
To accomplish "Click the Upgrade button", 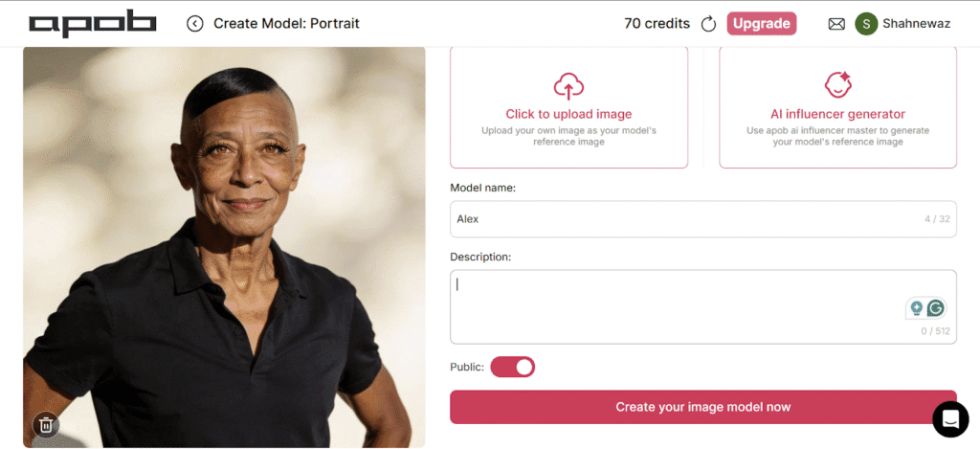I will [762, 24].
